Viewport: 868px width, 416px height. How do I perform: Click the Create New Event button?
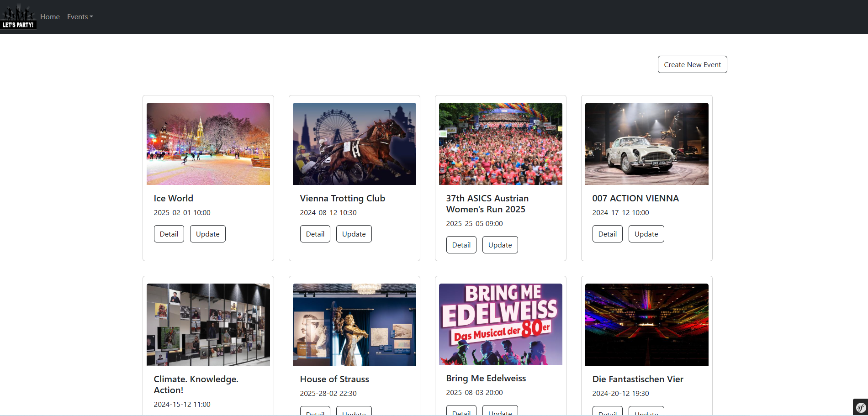pos(692,64)
